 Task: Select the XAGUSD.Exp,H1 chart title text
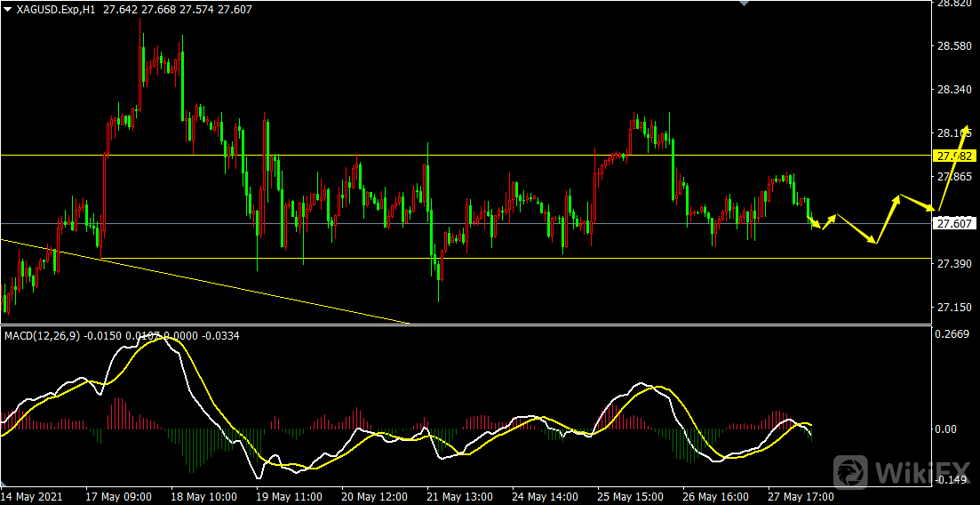click(57, 9)
